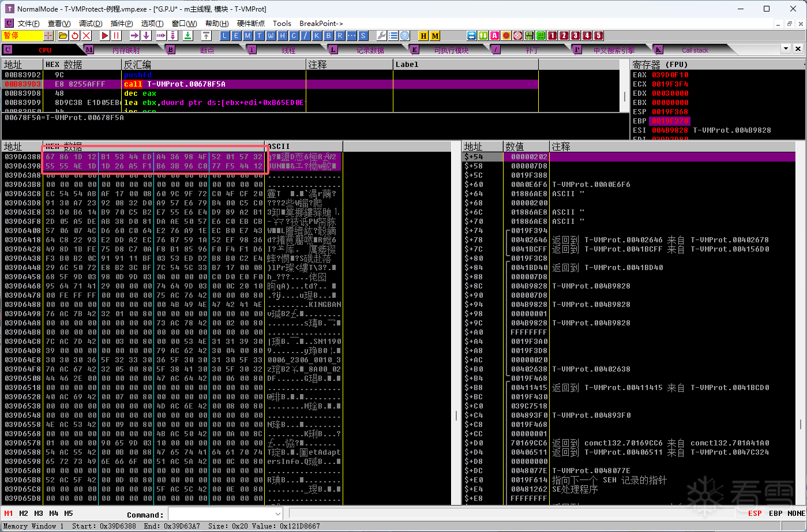Click the dark red number 3 button
Screen dimensions: 807x532
575,36
